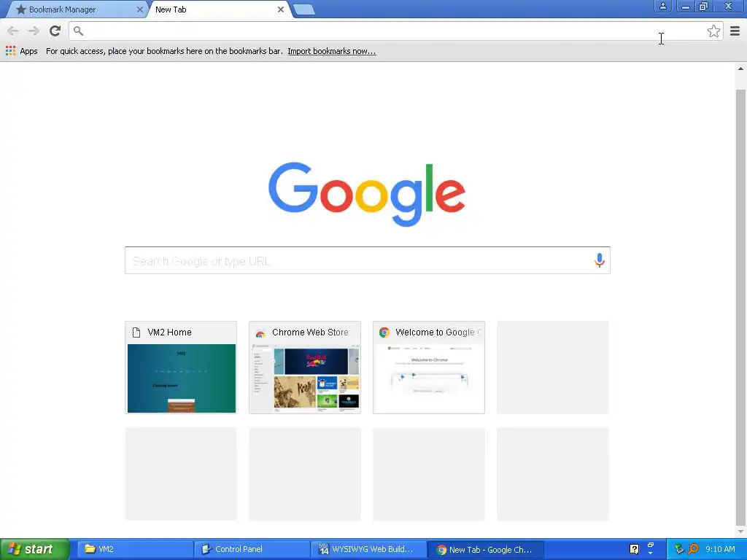
Task: Switch to WYSIWYG Web Builder taskbar button
Action: pyautogui.click(x=368, y=549)
